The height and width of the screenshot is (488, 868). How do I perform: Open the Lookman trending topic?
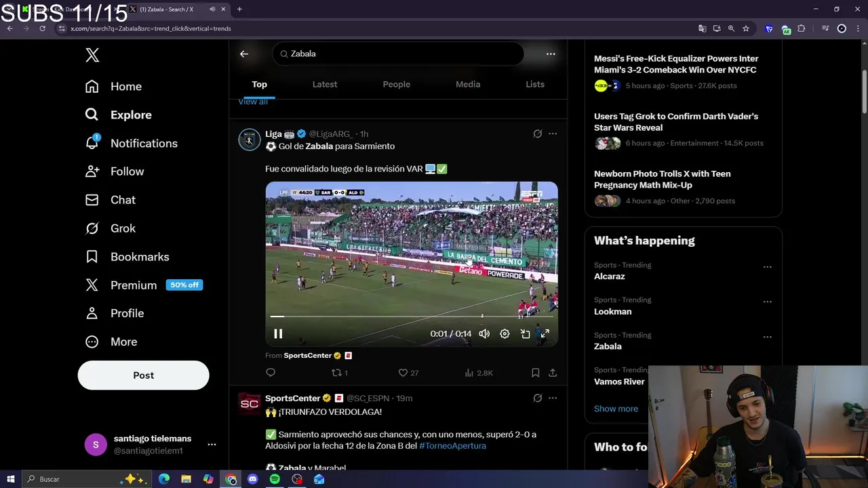point(612,312)
